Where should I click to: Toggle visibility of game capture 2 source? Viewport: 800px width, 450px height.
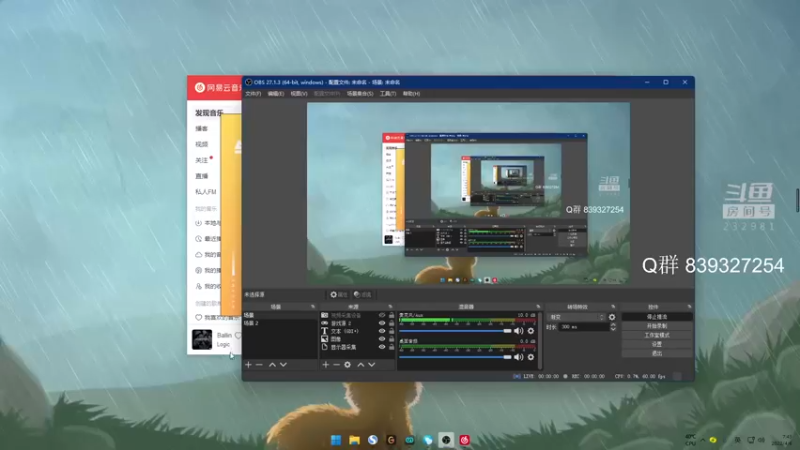tap(382, 323)
